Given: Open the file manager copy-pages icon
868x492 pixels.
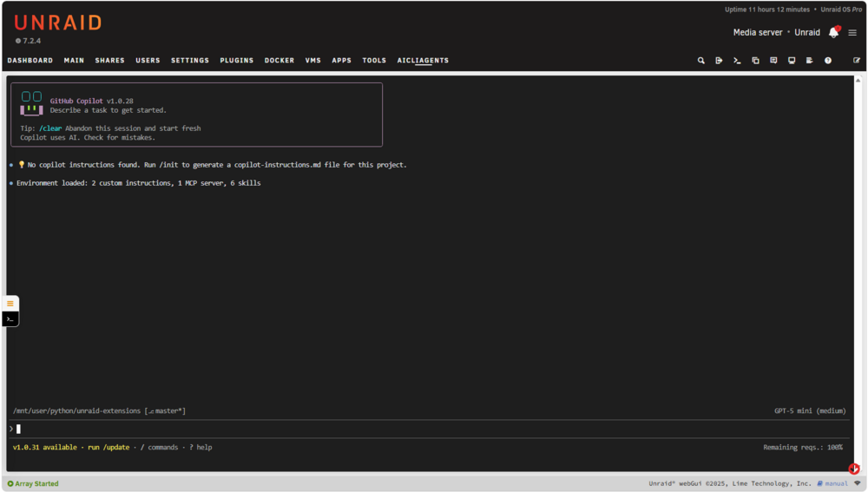Looking at the screenshot, I should (x=755, y=61).
